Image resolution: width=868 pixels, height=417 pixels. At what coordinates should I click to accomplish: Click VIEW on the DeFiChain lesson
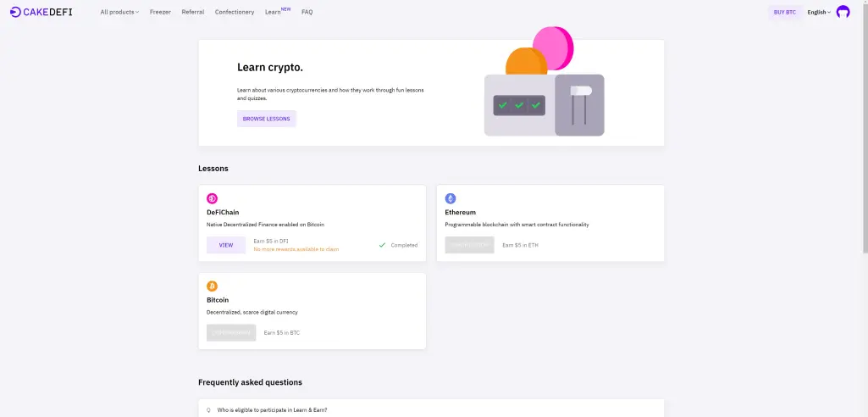coord(226,245)
